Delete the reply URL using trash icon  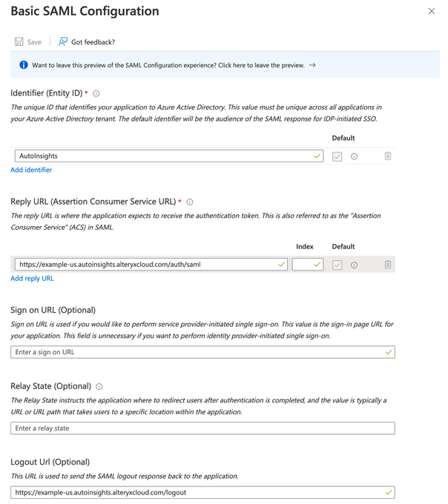pos(387,265)
